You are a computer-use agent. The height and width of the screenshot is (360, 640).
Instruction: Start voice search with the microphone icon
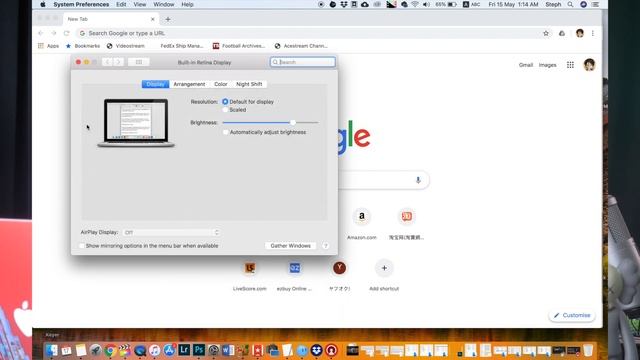[418, 180]
